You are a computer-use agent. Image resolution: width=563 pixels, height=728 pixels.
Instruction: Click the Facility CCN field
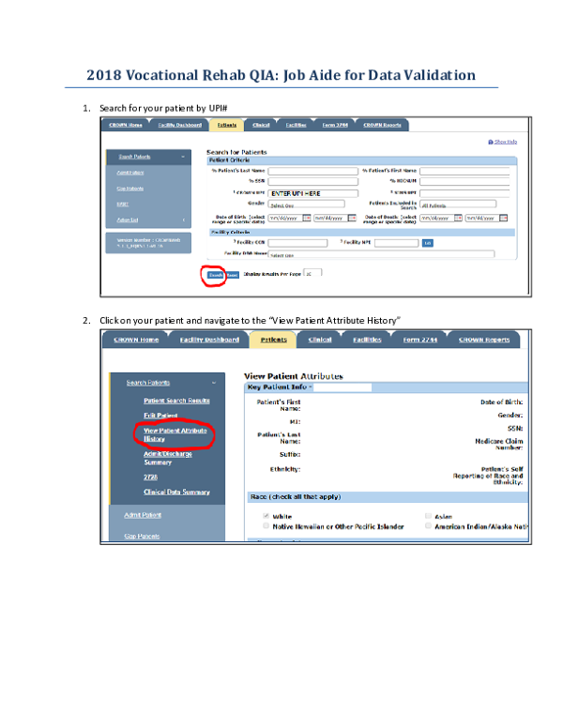297,243
